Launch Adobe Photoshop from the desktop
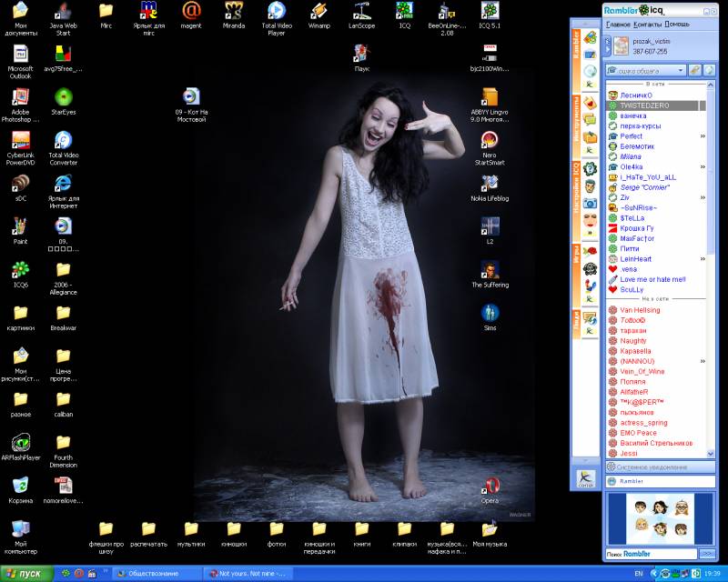This screenshot has width=728, height=582. click(20, 97)
